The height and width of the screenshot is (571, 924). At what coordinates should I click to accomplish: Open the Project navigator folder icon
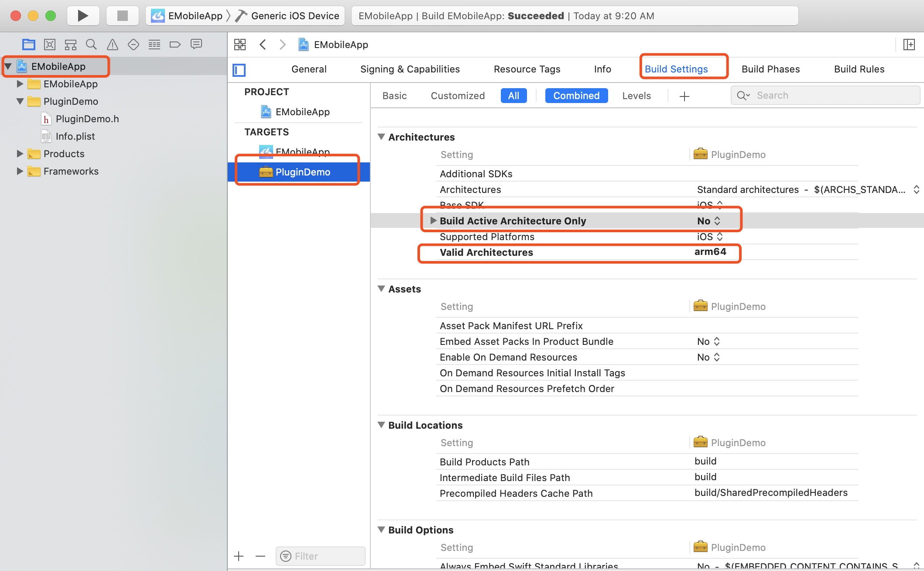(x=29, y=44)
